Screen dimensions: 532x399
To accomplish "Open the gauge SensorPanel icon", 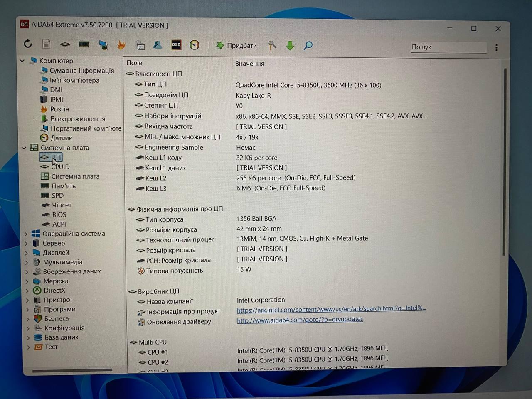I will tap(195, 45).
